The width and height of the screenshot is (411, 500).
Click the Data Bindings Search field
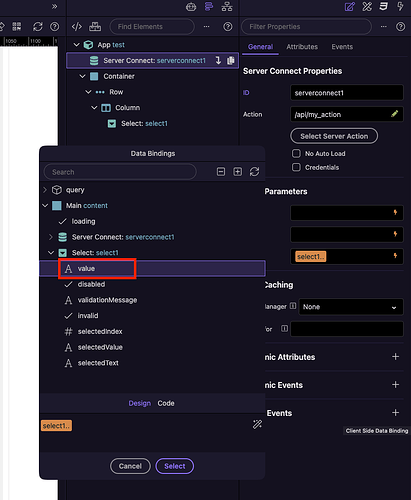120,172
